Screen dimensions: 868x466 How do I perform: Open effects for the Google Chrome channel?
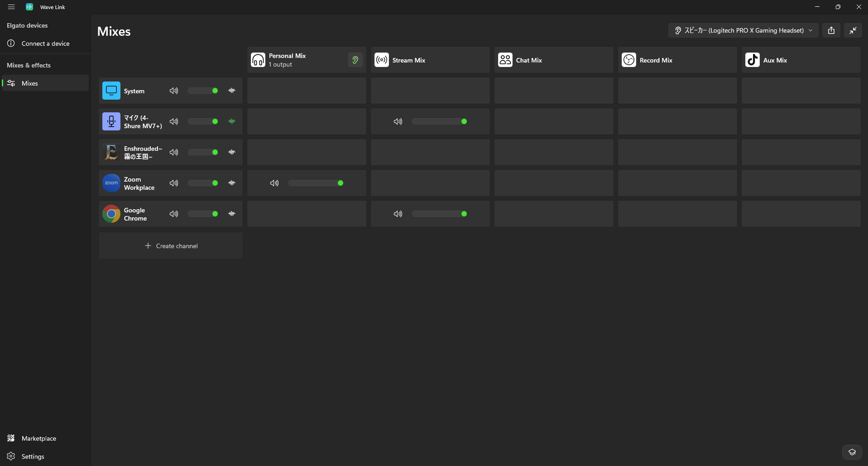pyautogui.click(x=232, y=214)
